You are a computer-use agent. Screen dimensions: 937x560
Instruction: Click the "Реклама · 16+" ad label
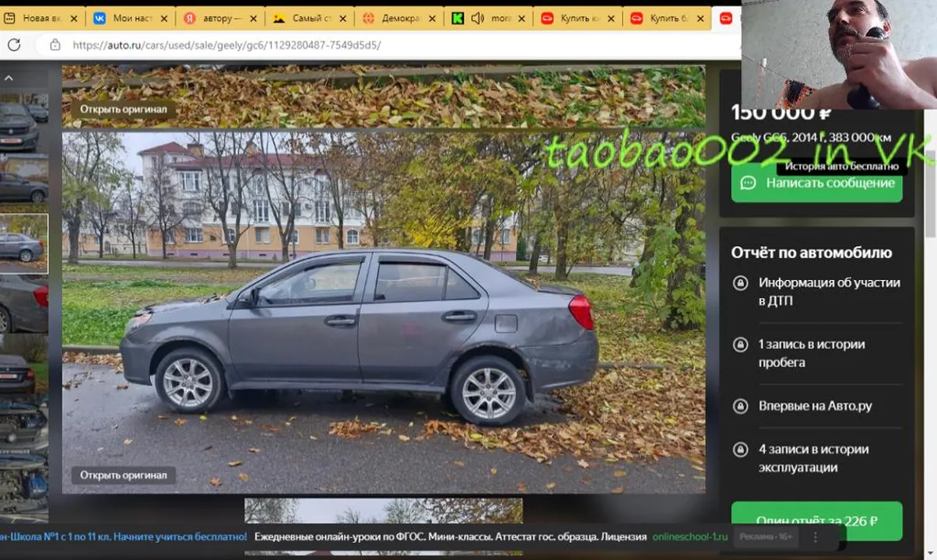click(x=766, y=537)
